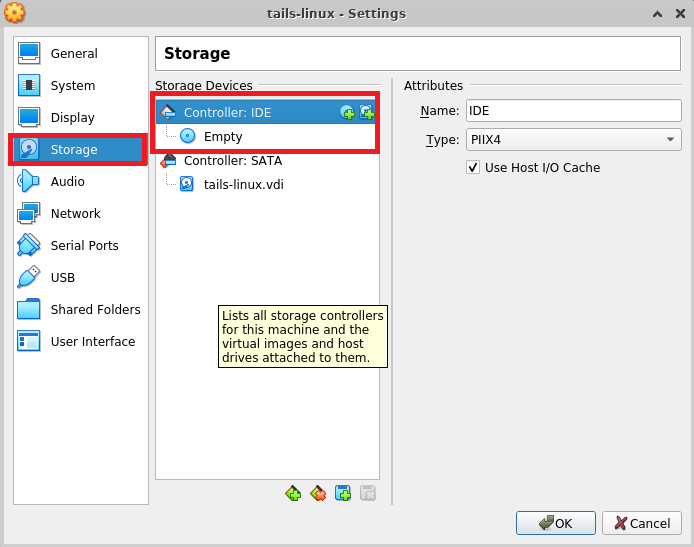Open the controller Type dropdown PIIX4
The width and height of the screenshot is (694, 547).
[574, 140]
